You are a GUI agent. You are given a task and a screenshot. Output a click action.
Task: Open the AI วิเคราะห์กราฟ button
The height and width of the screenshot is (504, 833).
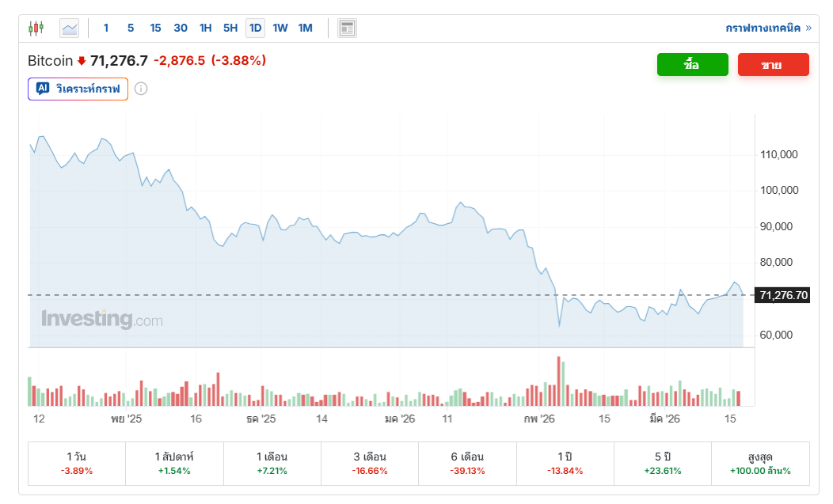(78, 89)
